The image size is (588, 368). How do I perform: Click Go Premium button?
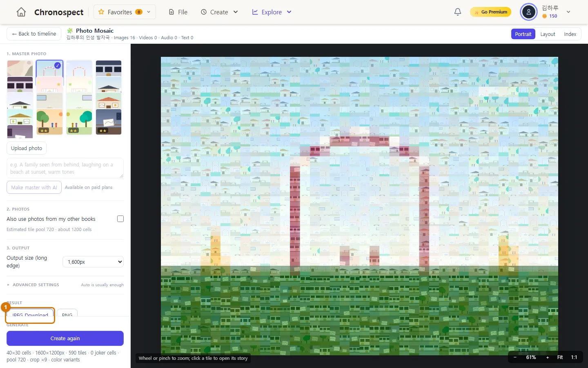(490, 12)
